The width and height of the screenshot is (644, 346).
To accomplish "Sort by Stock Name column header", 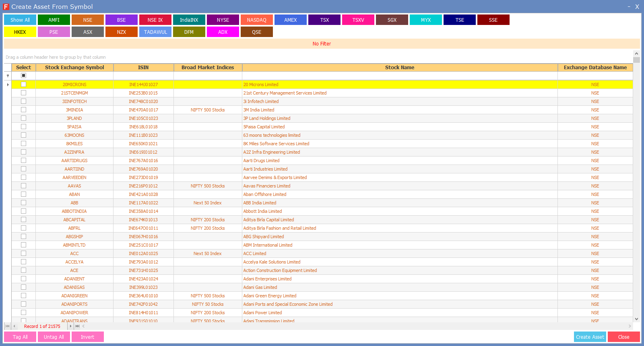I will coord(400,68).
